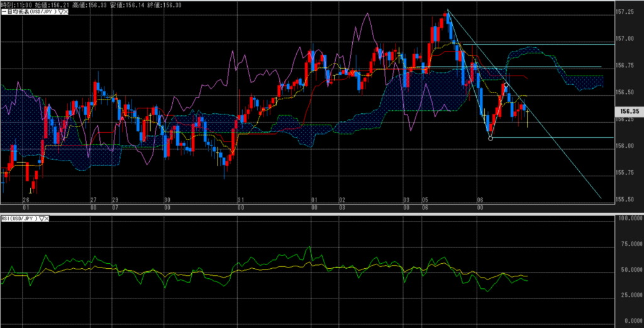Click the 100.0000 RSI axis label
Viewport: 644px width, 328px height.
click(x=629, y=218)
